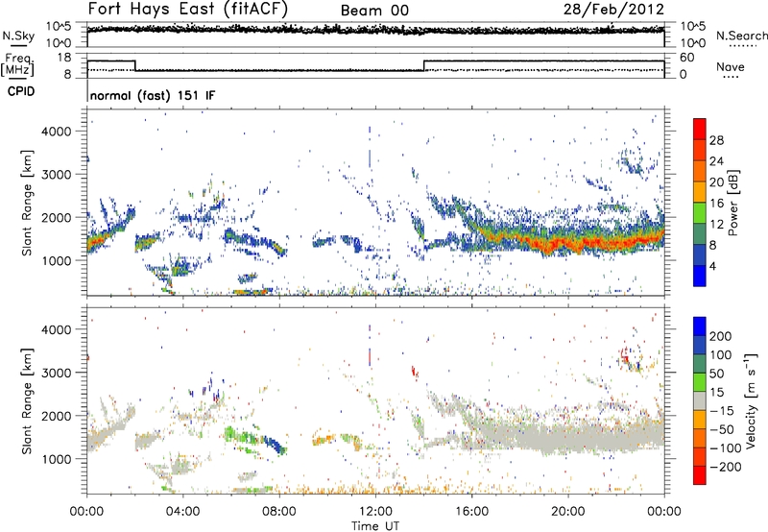Click the 'Slant Range [km]' label of the power panel
Screen dimensions: 768x532
point(27,203)
